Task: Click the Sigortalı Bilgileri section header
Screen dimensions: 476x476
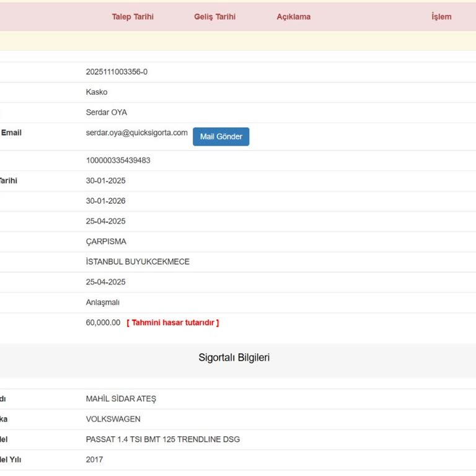Action: pyautogui.click(x=234, y=358)
